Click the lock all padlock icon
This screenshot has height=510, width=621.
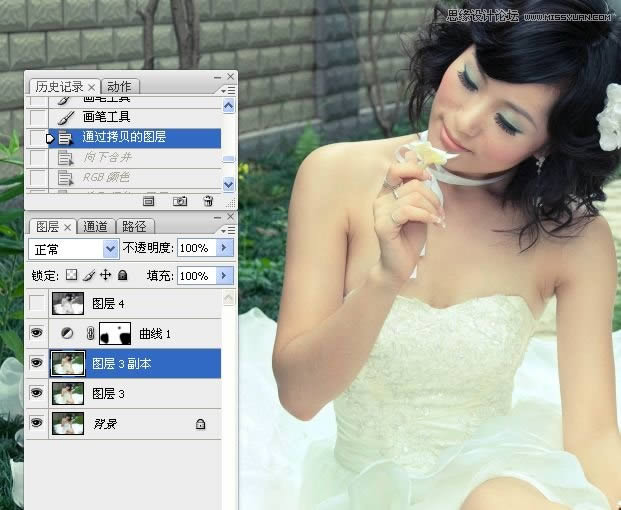[122, 275]
